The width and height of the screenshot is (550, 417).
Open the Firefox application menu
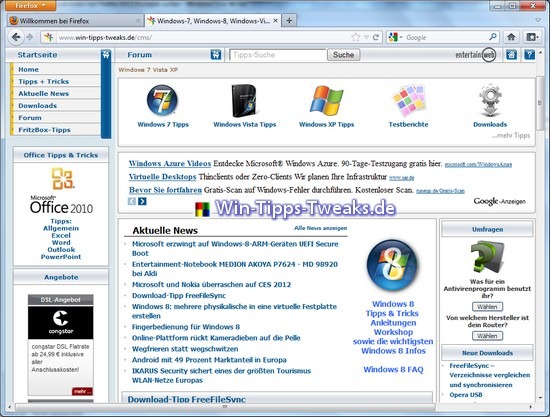pyautogui.click(x=31, y=6)
